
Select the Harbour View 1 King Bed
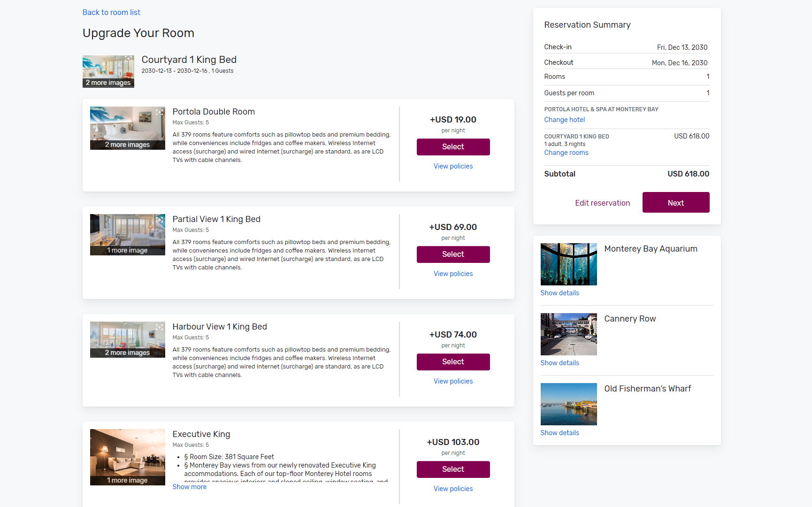coord(453,362)
